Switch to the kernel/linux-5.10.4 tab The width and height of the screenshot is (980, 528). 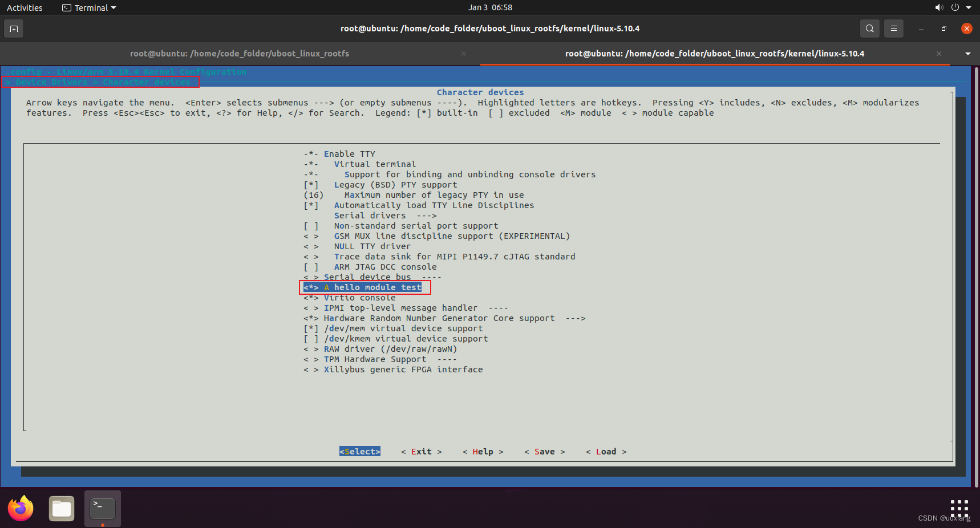coord(715,54)
